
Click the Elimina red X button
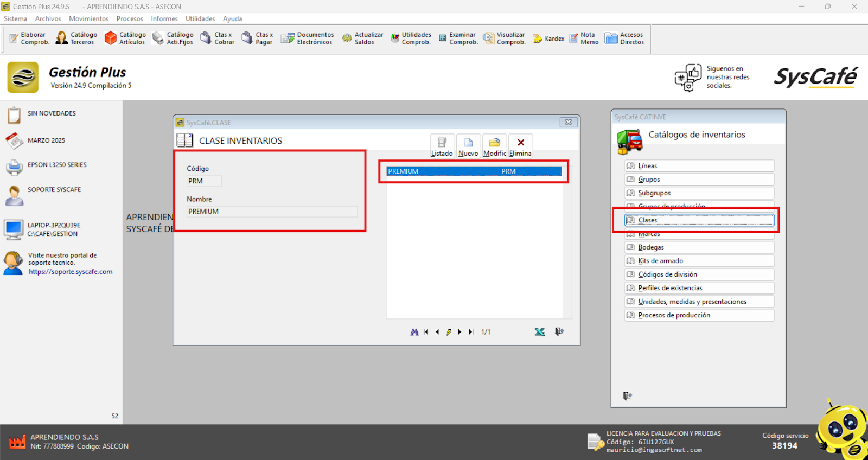tap(520, 146)
